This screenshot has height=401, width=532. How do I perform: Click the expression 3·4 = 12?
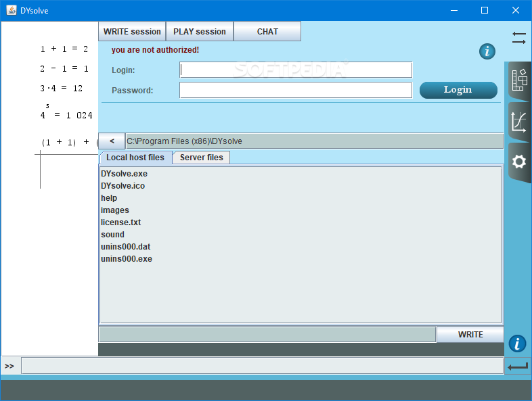click(62, 89)
